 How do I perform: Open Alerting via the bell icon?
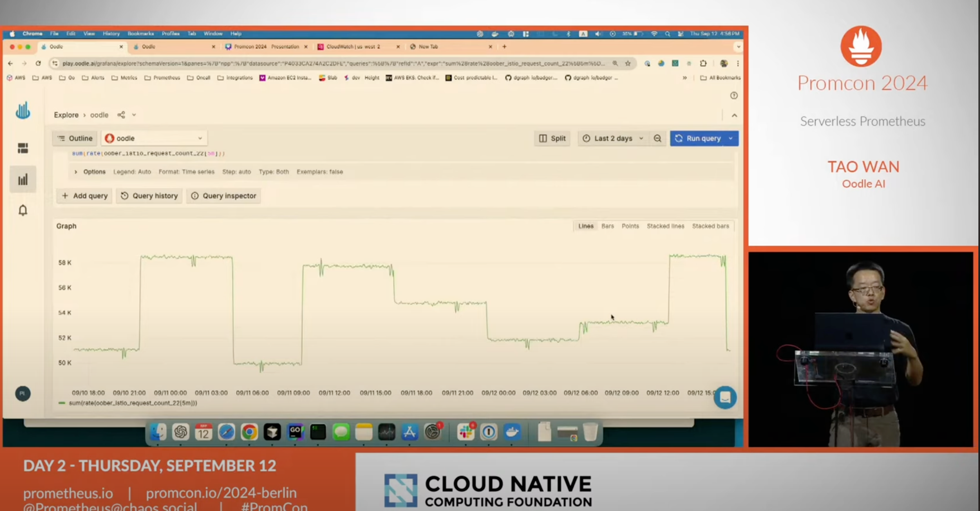(23, 210)
